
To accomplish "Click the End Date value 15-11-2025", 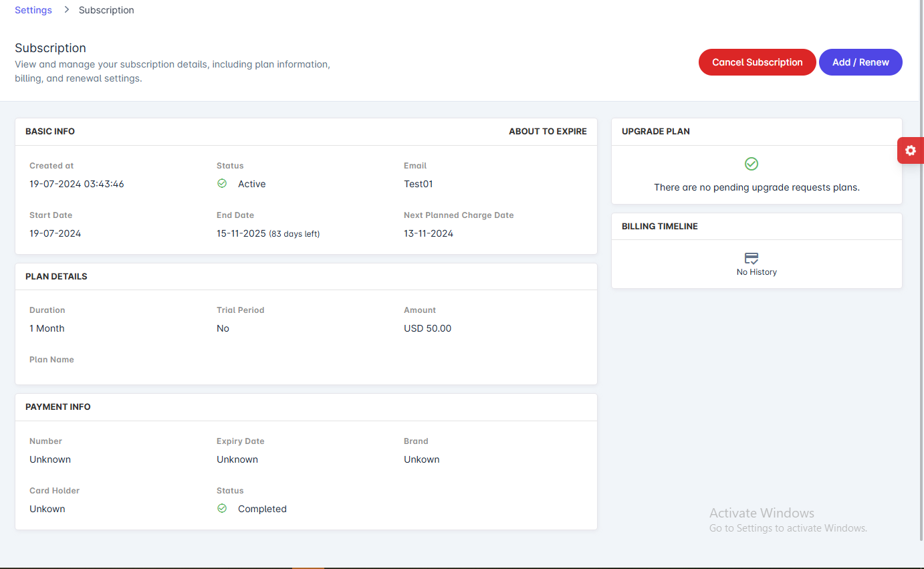I will coord(241,233).
